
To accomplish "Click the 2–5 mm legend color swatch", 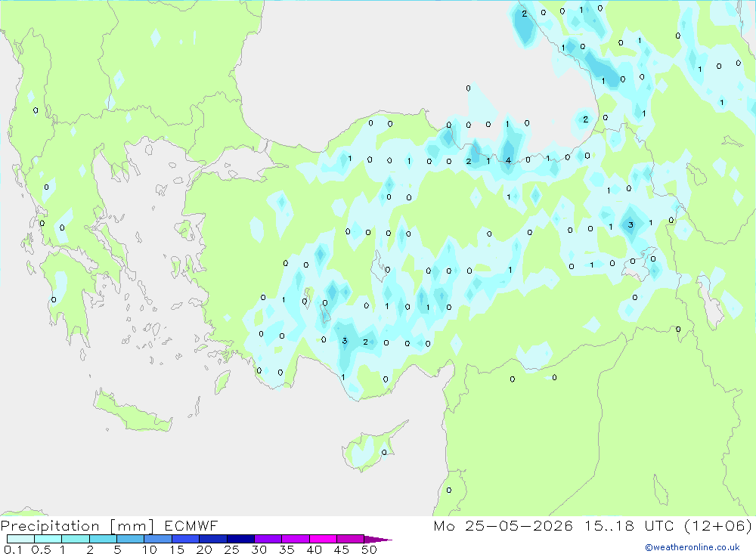I will coord(103,539).
